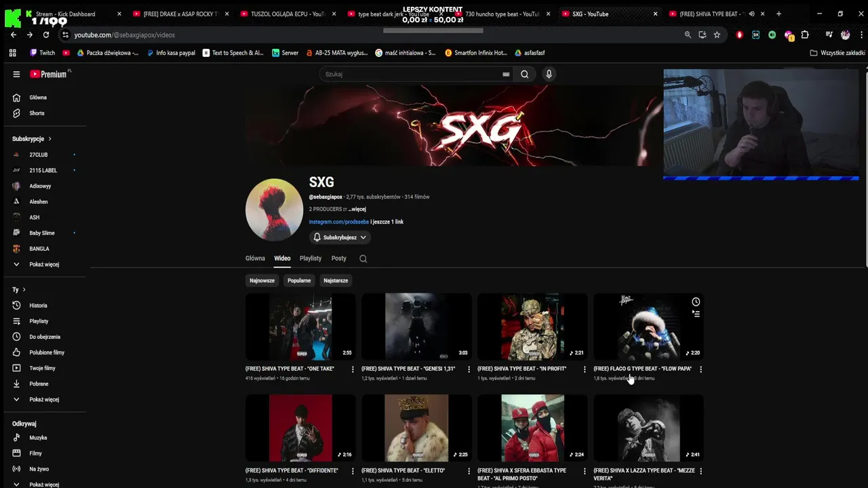The width and height of the screenshot is (868, 488).
Task: Expand Pokaż więcej under subscriptions
Action: [x=43, y=264]
